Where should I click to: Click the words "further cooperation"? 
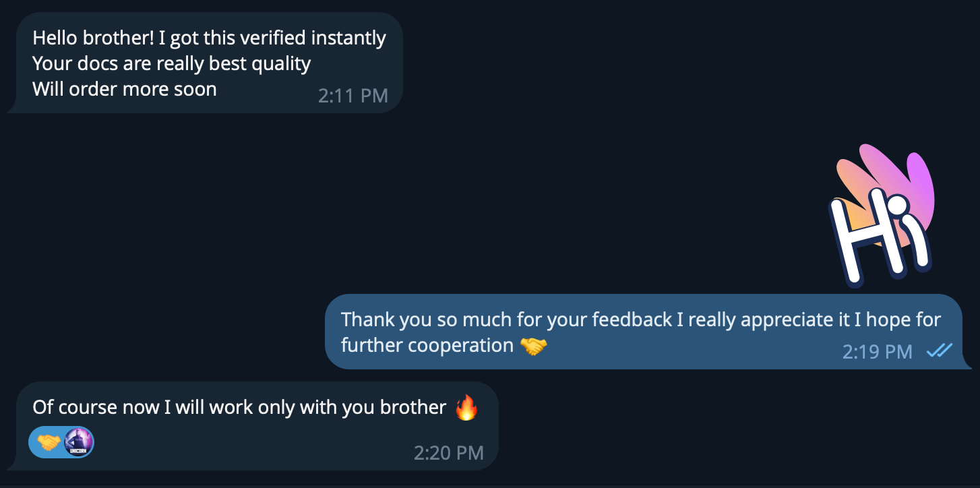click(x=427, y=345)
